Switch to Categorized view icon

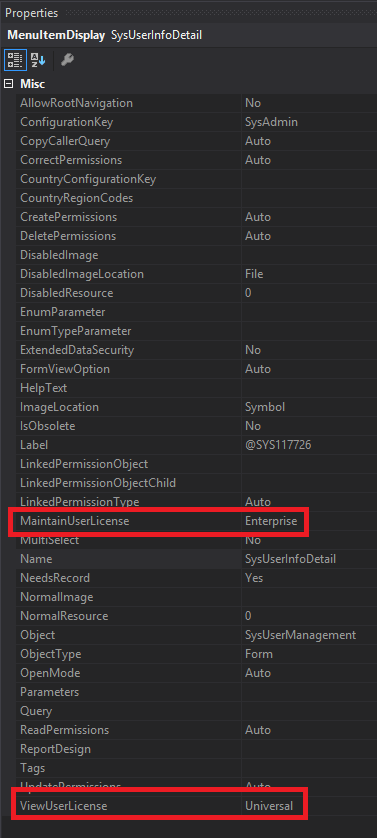click(14, 60)
